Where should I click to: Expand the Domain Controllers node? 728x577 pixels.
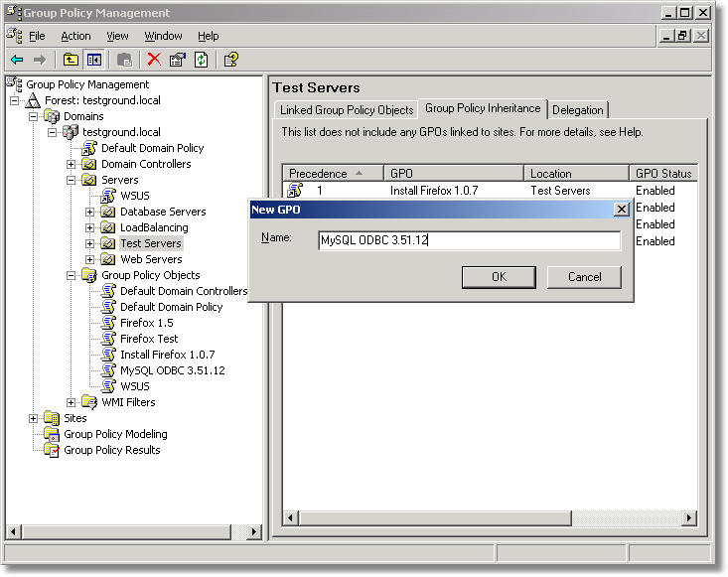pos(72,164)
